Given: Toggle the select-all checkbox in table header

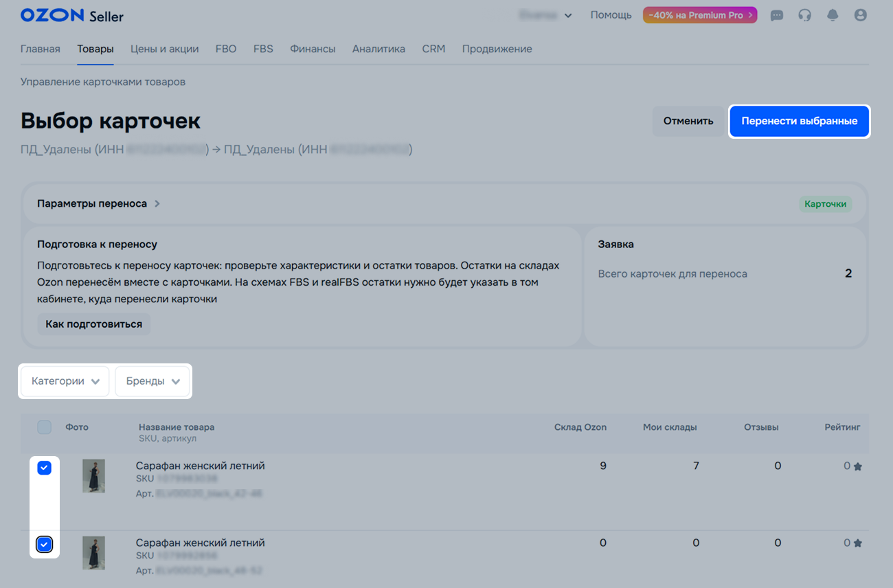Looking at the screenshot, I should coord(44,427).
